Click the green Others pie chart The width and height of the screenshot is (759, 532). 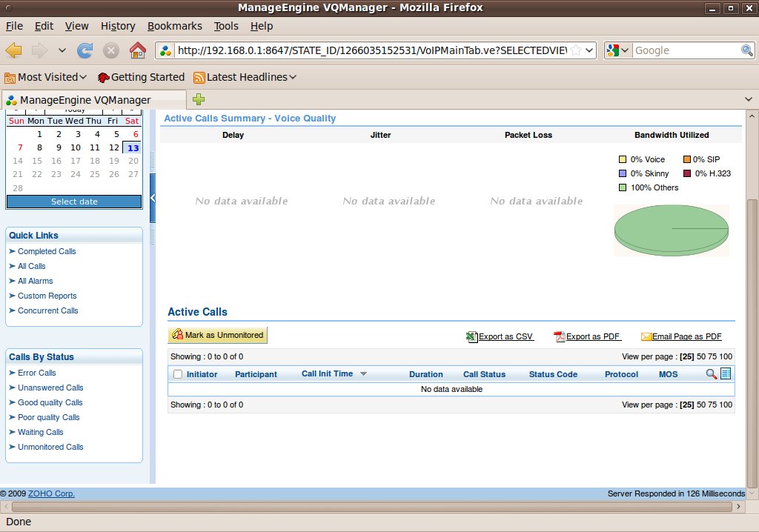[x=671, y=231]
